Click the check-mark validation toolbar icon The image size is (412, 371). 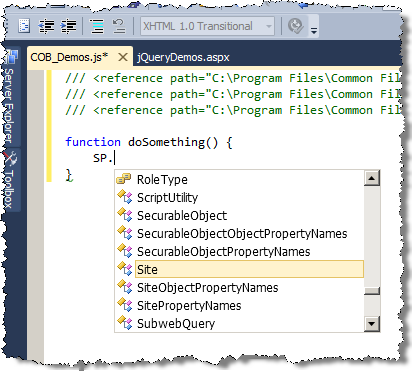295,26
